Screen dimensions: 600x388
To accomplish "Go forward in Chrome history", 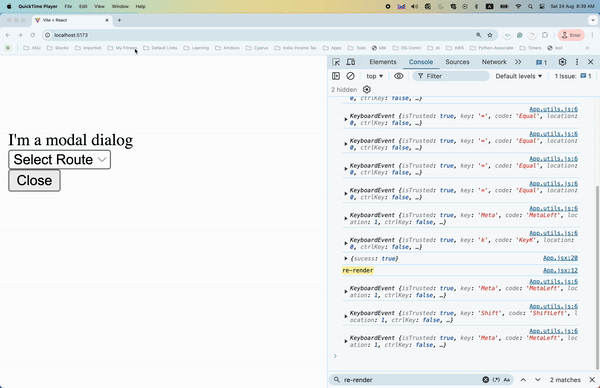I will (x=20, y=35).
